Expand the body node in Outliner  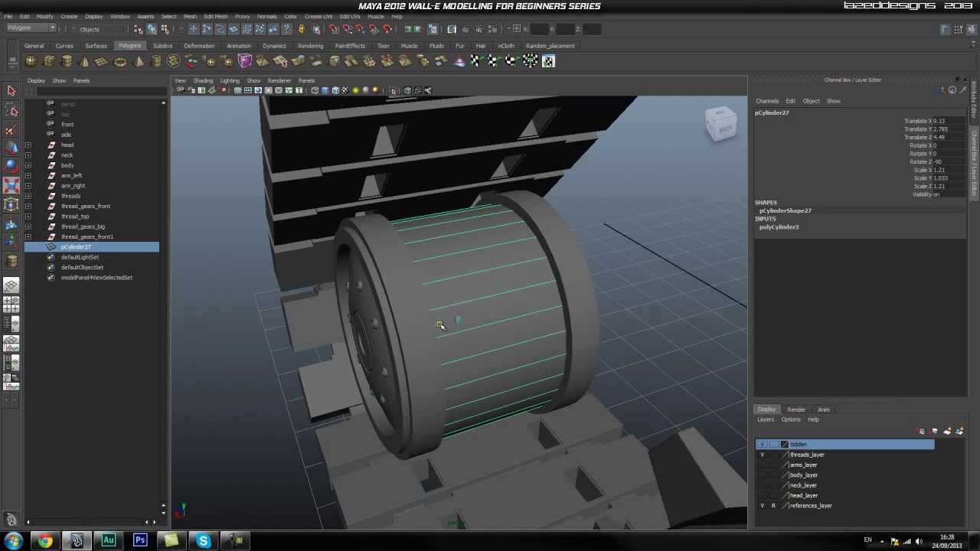pyautogui.click(x=28, y=165)
